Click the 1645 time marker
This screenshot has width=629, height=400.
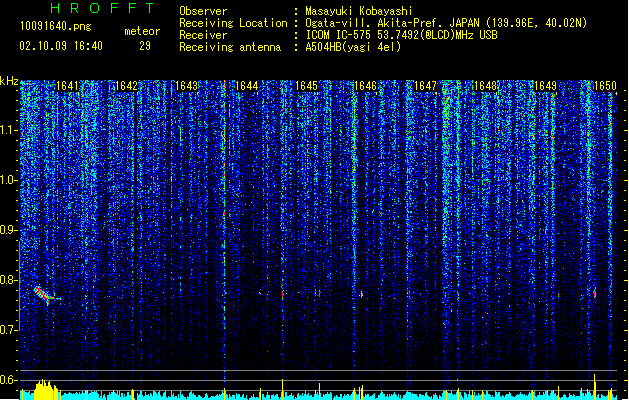(x=306, y=86)
